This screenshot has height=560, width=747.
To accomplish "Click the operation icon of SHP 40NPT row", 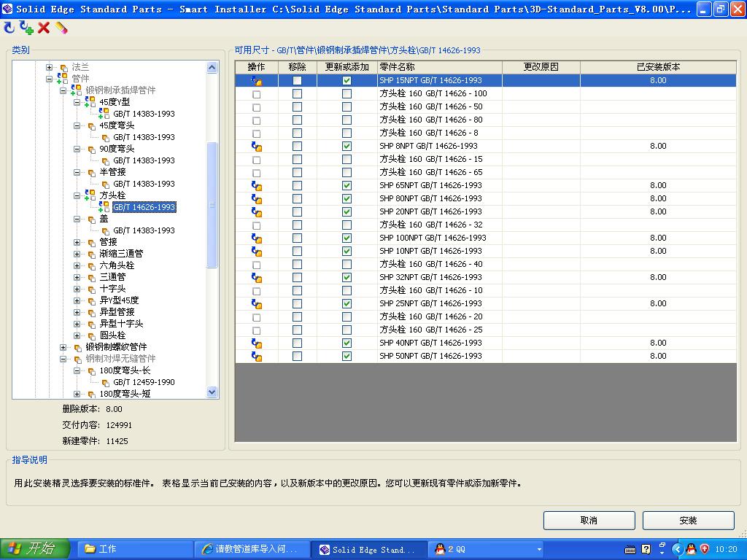I will pyautogui.click(x=257, y=343).
